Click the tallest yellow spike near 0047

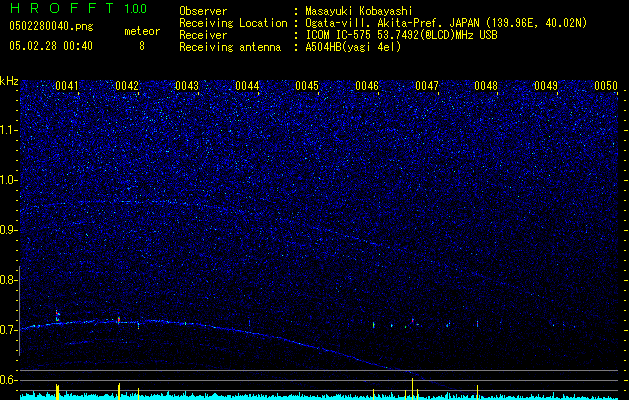pos(412,389)
